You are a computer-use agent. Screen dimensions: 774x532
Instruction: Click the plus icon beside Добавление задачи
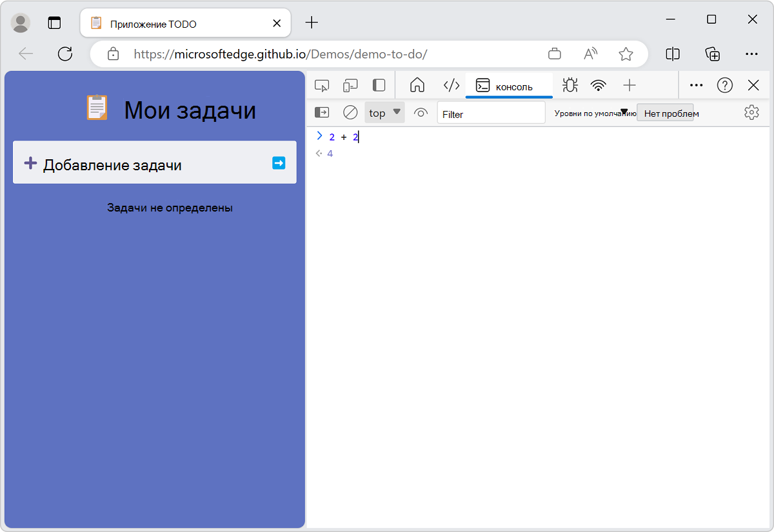click(30, 163)
